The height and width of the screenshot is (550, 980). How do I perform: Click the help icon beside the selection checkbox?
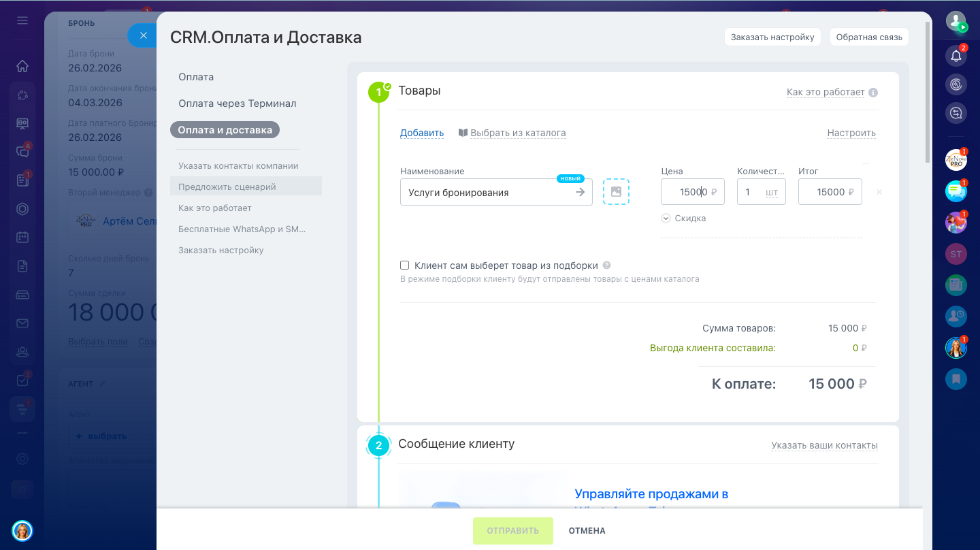pyautogui.click(x=606, y=265)
